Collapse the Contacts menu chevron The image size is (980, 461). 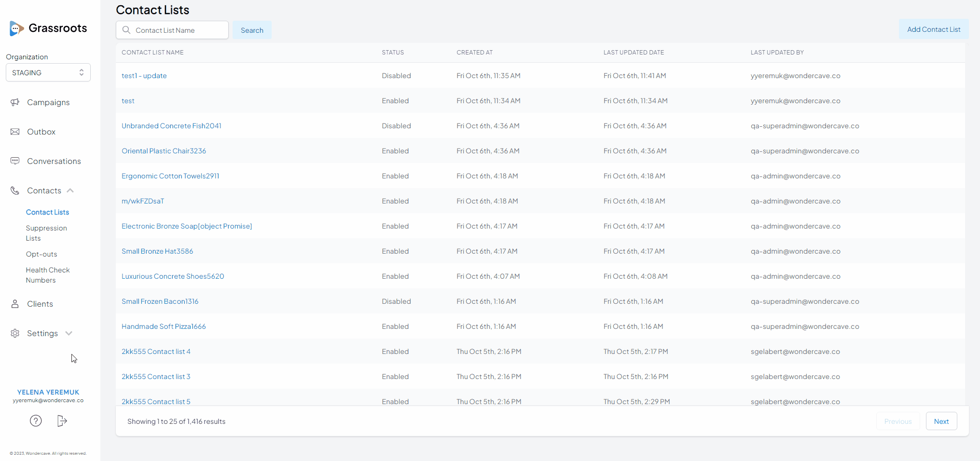[x=70, y=190]
